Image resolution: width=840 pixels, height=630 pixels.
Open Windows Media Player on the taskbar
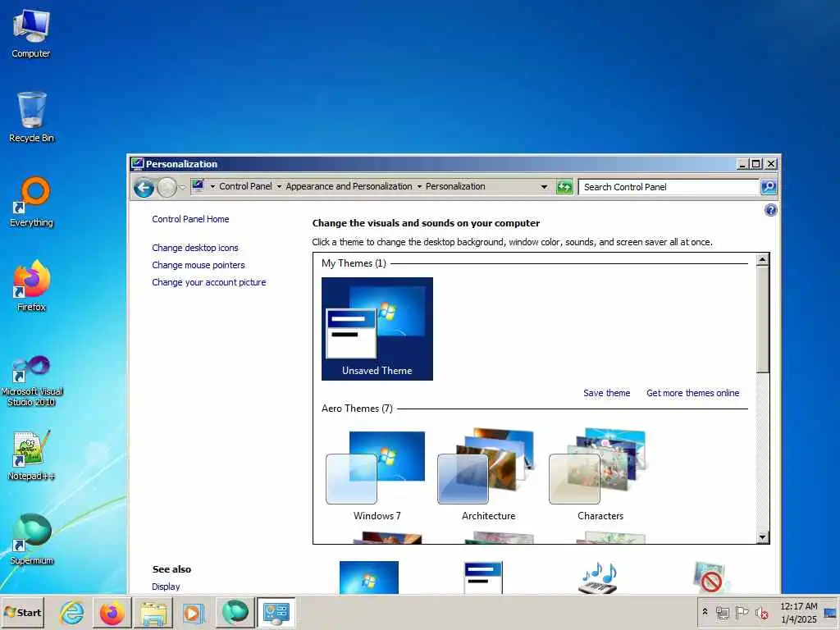[194, 612]
